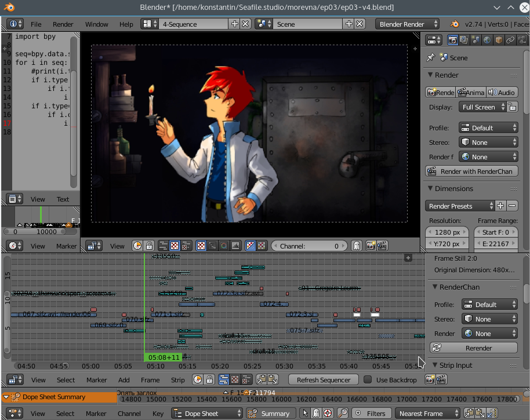The image size is (530, 420).
Task: Toggle the Summary button in Dope Sheet header
Action: click(271, 413)
